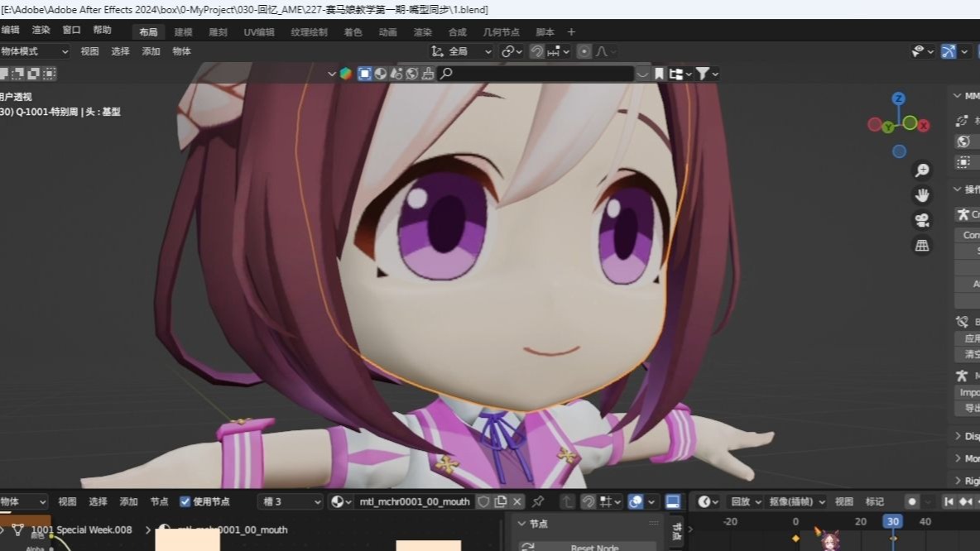Click the sphere filter icon next to box

coord(381,74)
